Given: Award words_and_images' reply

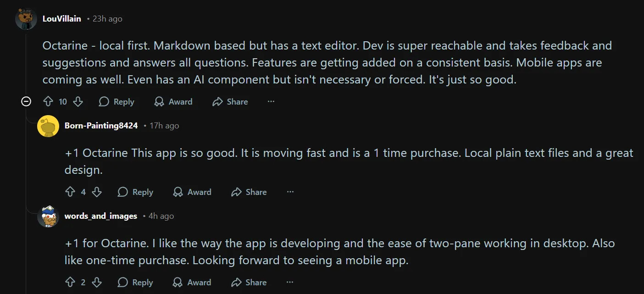Looking at the screenshot, I should point(192,283).
